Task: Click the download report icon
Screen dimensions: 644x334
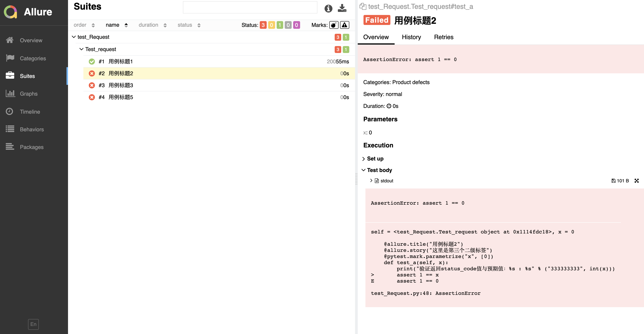Action: [342, 8]
